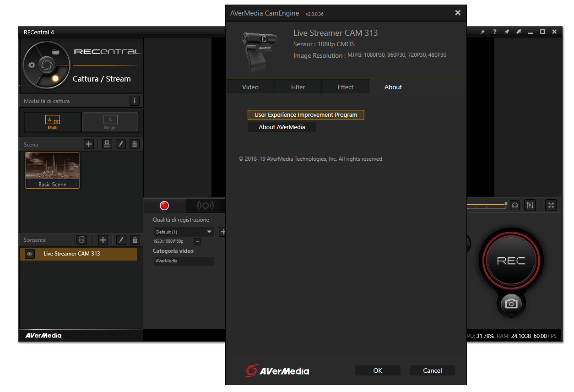Toggle visibility of Live Streamer CAM 313
574x392 pixels.
(x=30, y=254)
